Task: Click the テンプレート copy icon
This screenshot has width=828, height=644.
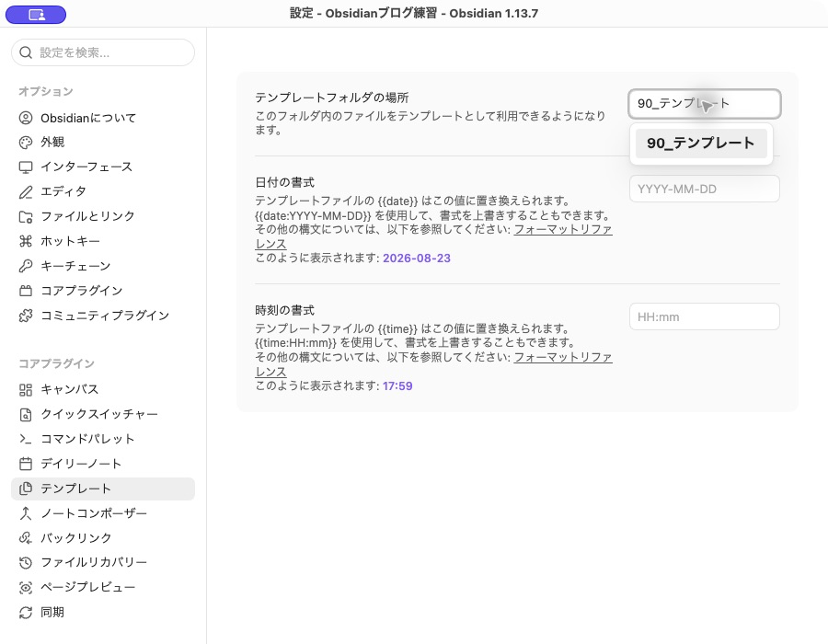Action: tap(26, 489)
